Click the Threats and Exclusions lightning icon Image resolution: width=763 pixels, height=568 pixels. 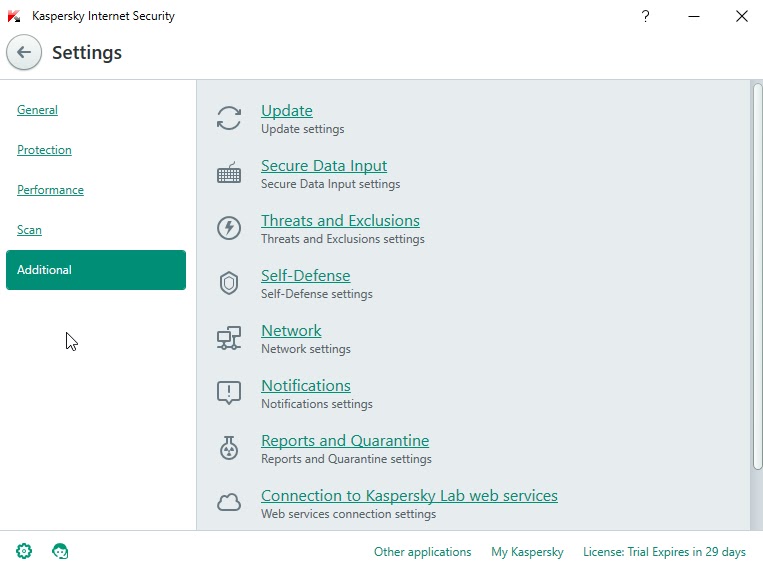229,228
